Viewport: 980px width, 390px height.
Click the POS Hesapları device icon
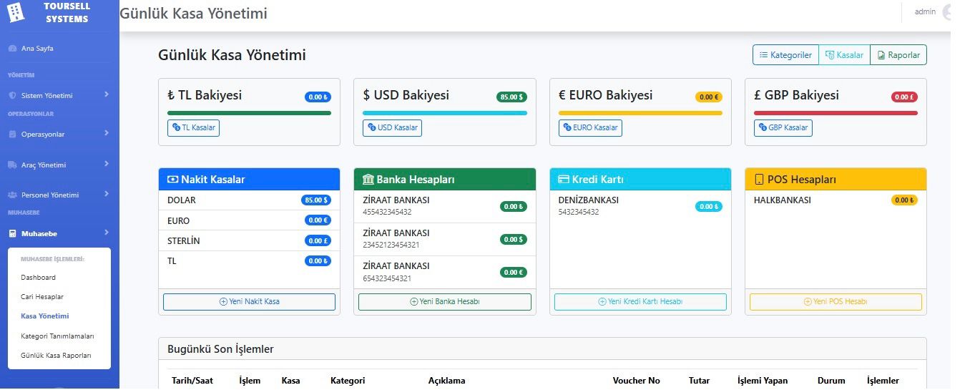(x=760, y=180)
